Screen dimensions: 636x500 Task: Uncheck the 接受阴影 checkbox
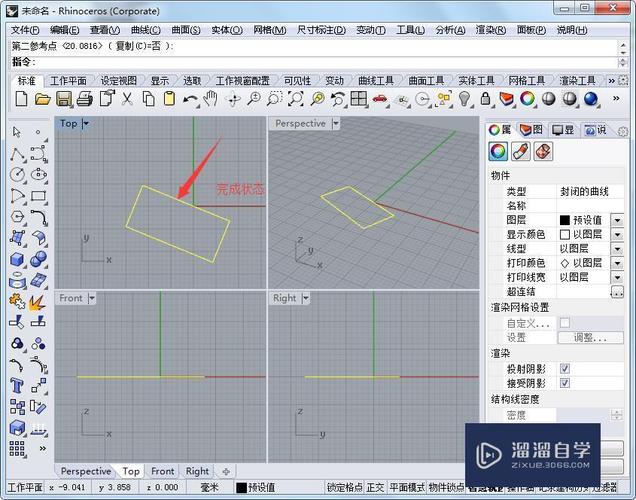565,383
